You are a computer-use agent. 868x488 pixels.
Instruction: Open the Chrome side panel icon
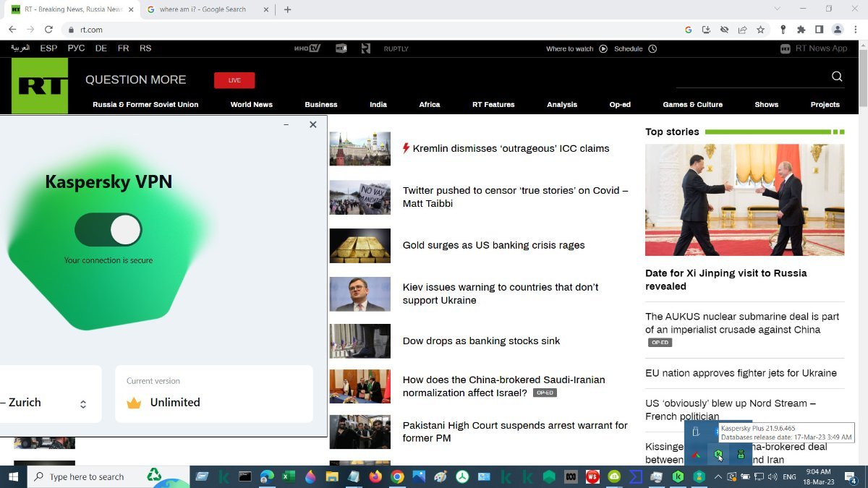coord(819,30)
